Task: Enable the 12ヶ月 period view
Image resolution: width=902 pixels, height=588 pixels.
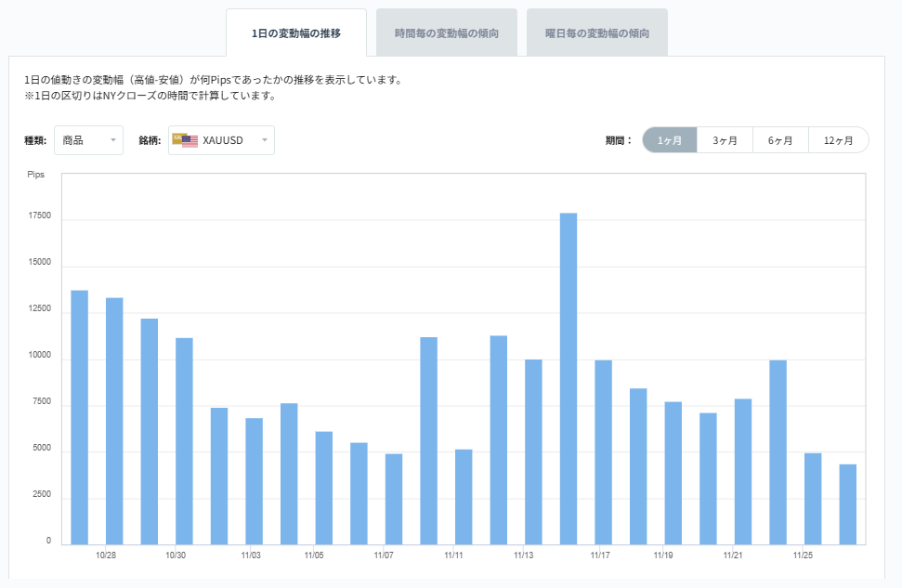Action: click(x=838, y=139)
